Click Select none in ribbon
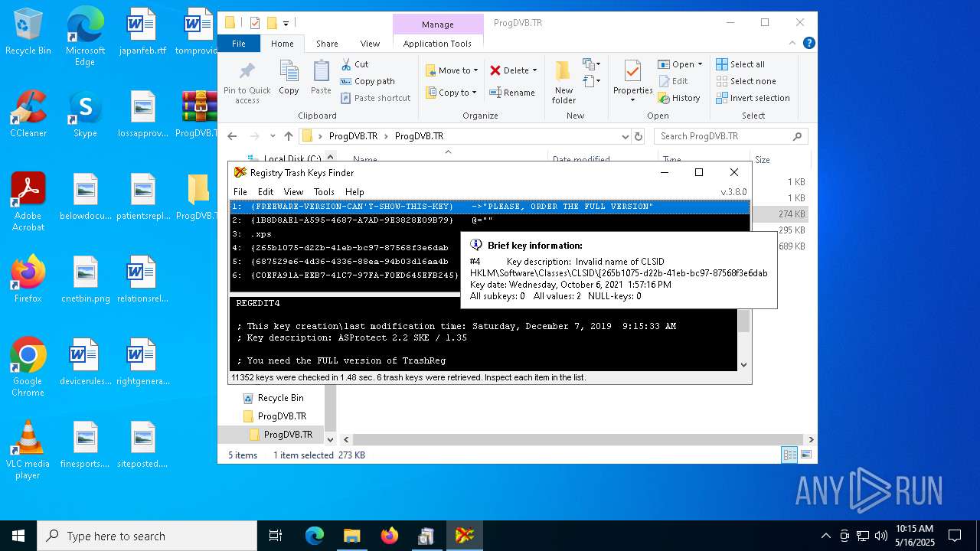The image size is (980, 551). pyautogui.click(x=746, y=81)
